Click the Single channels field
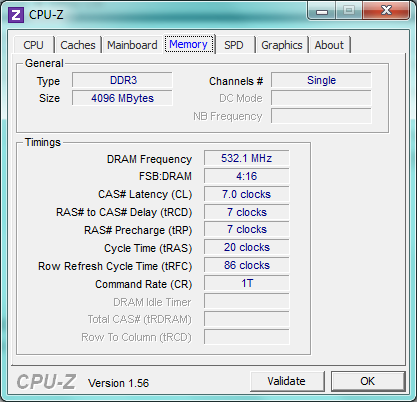The image size is (417, 402). pos(321,80)
